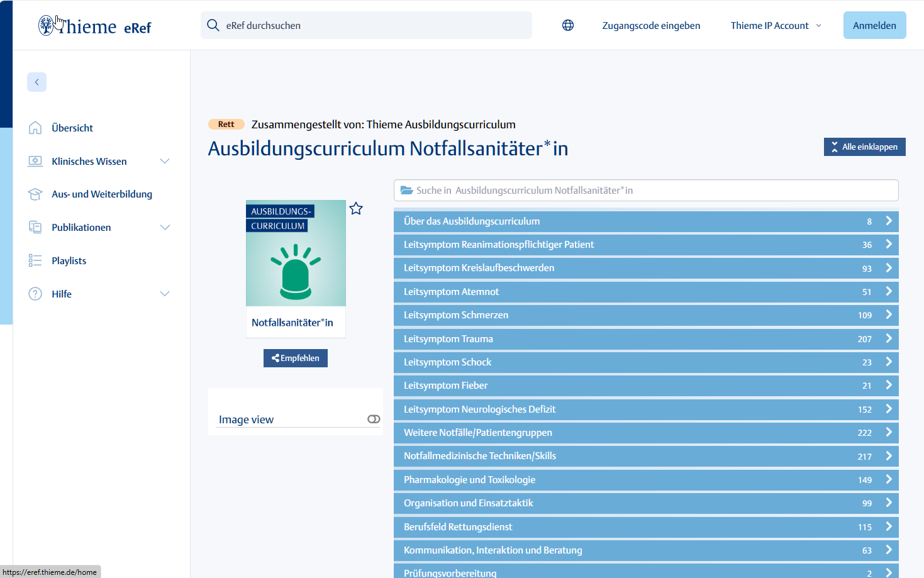Open Leitsymptom Neurologisches Defizit section
This screenshot has height=578, width=924.
coord(646,409)
